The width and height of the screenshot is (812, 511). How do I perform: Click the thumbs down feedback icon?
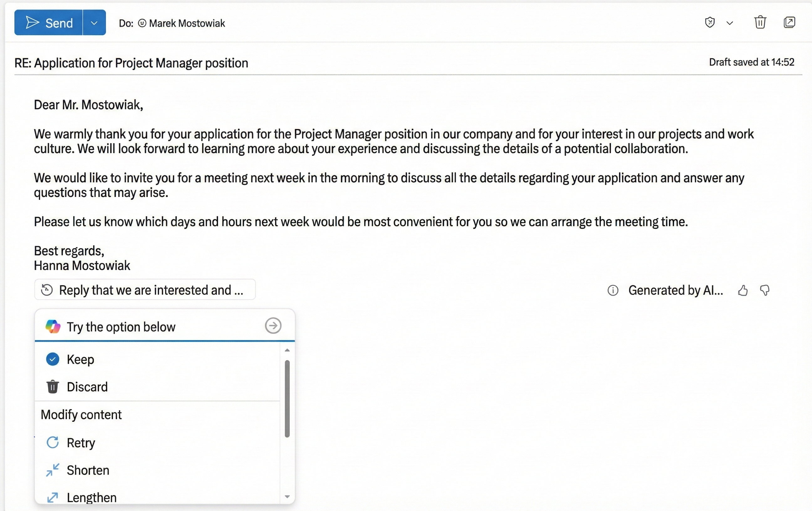[765, 290]
